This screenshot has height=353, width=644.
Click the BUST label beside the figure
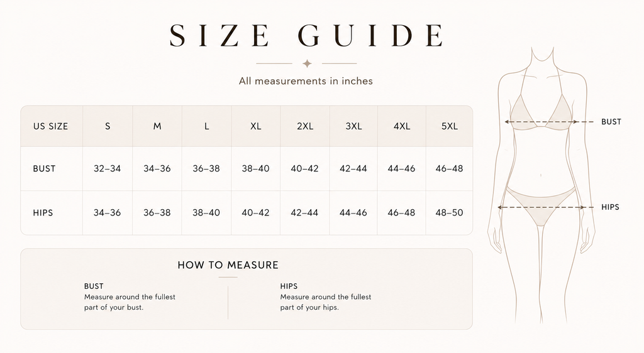pos(611,122)
